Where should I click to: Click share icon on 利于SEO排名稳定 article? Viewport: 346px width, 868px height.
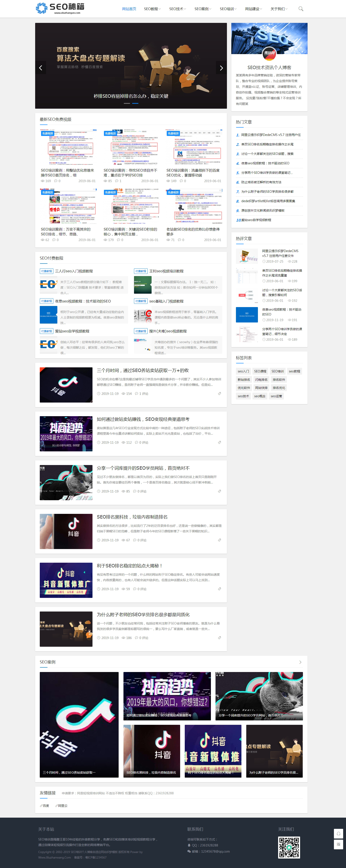[219, 589]
